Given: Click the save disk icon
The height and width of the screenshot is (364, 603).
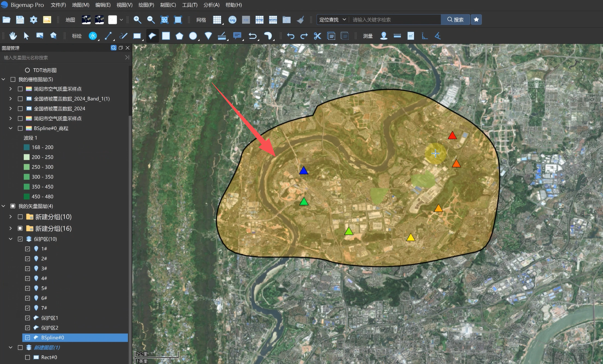Looking at the screenshot, I should tap(20, 20).
